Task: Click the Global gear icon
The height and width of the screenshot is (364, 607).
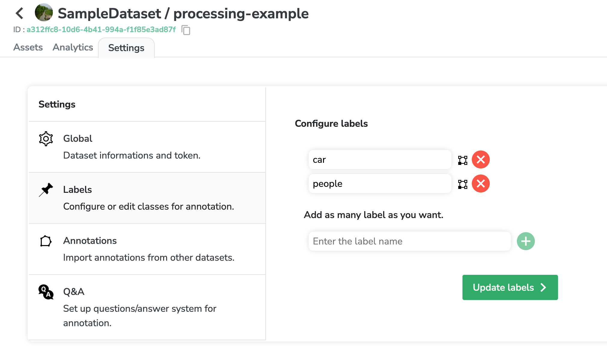Action: [46, 139]
